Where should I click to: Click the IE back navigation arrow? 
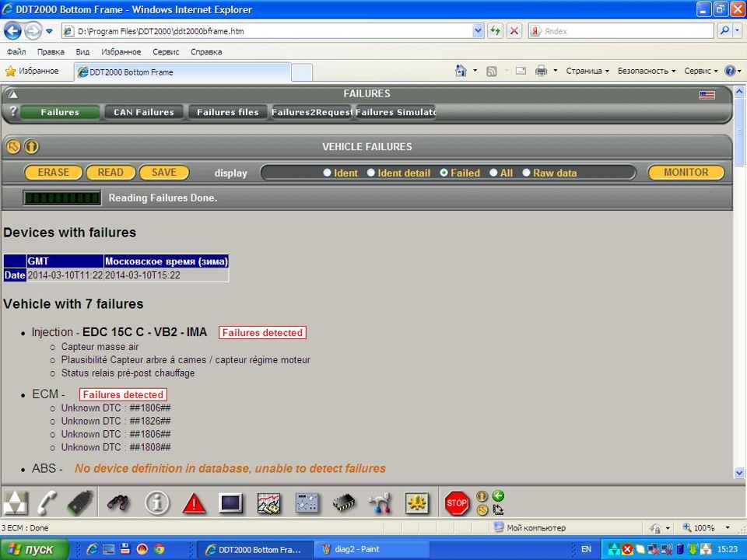pos(12,31)
